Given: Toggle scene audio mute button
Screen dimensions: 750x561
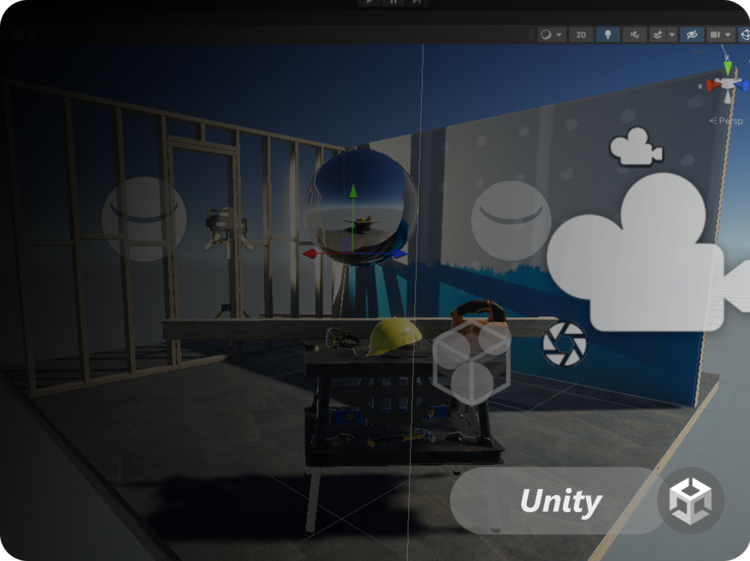Looking at the screenshot, I should tap(635, 34).
